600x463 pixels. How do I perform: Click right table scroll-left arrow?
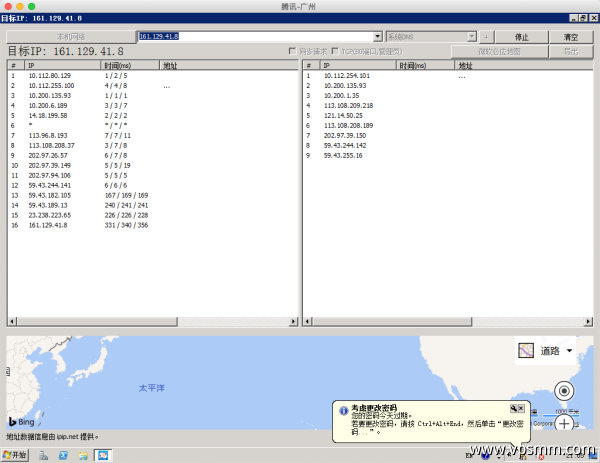[x=307, y=321]
